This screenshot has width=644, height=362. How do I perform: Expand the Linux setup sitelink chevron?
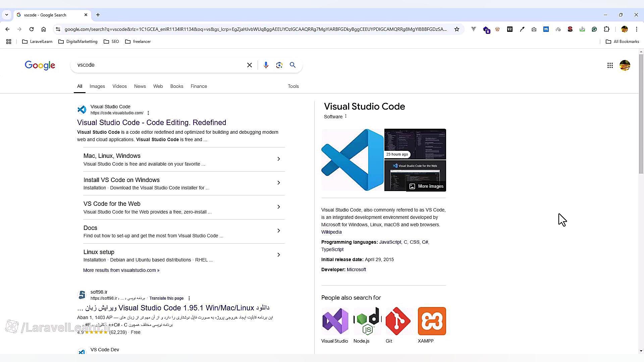point(279,255)
